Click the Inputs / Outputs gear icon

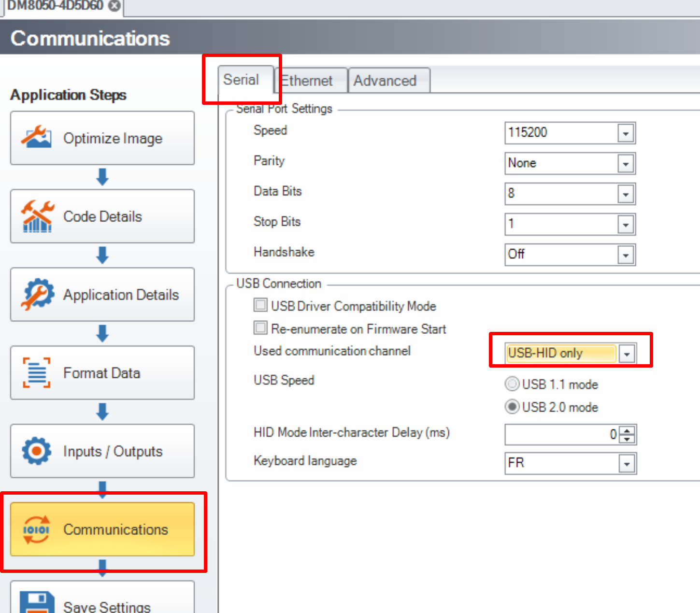37,451
